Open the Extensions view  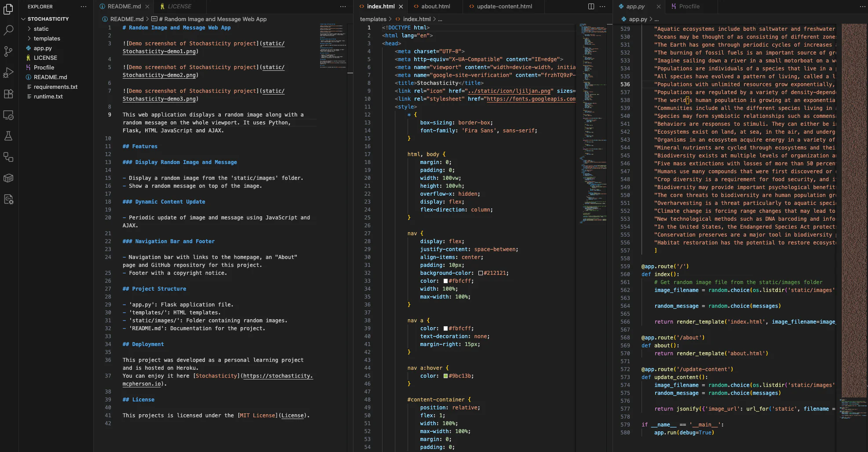(x=8, y=94)
